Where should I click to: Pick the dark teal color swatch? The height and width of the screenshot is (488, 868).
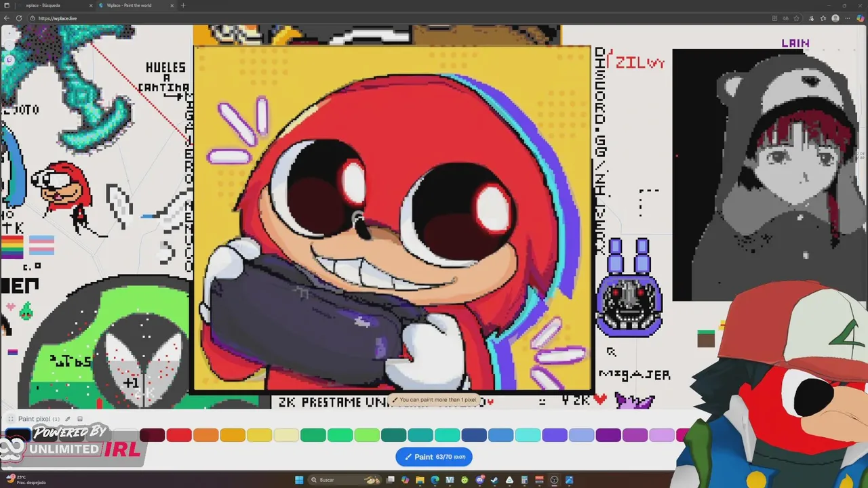[x=393, y=435]
